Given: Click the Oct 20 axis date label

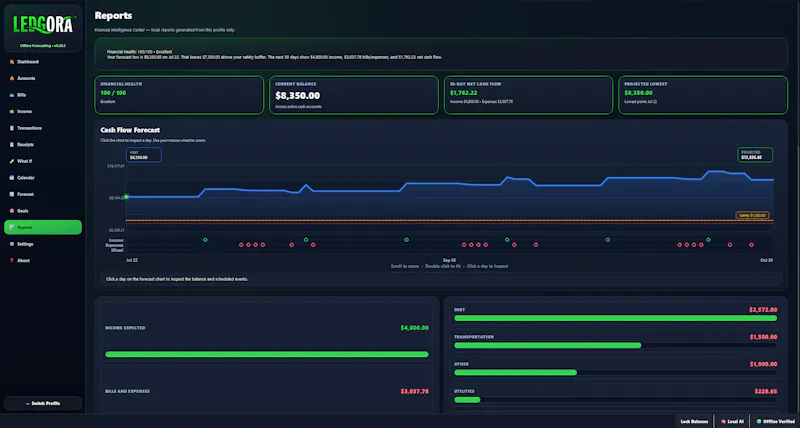Looking at the screenshot, I should tap(767, 260).
